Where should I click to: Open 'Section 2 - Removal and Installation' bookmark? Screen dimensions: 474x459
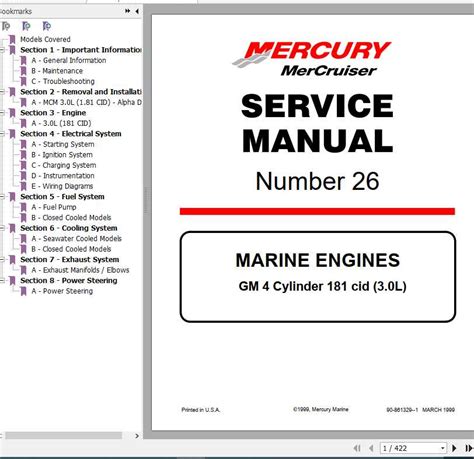pyautogui.click(x=81, y=92)
